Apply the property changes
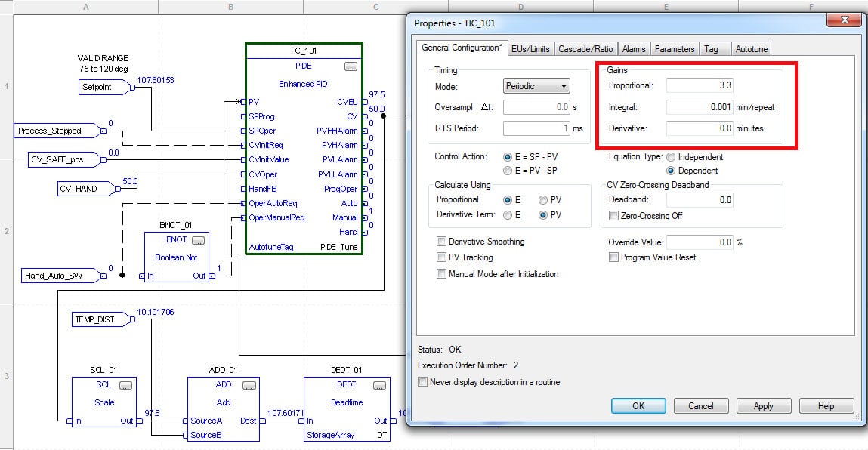Image resolution: width=868 pixels, height=450 pixels. pos(764,405)
